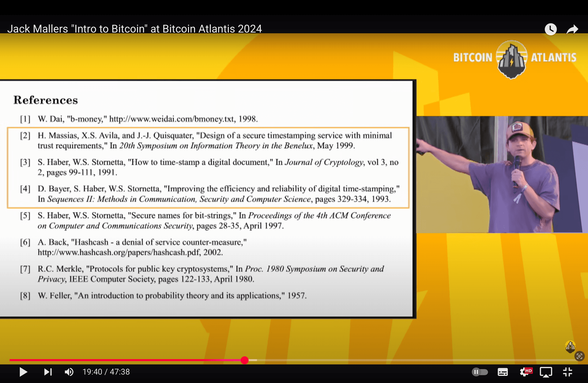Click the speaker camera feed in video
Screen dimensions: 588x383
pyautogui.click(x=502, y=174)
